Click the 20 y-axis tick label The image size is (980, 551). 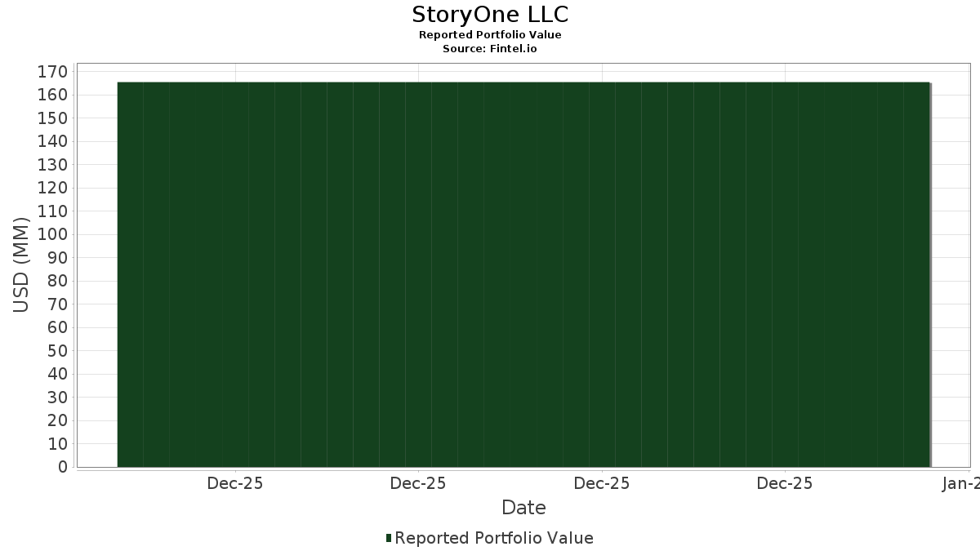coord(56,420)
